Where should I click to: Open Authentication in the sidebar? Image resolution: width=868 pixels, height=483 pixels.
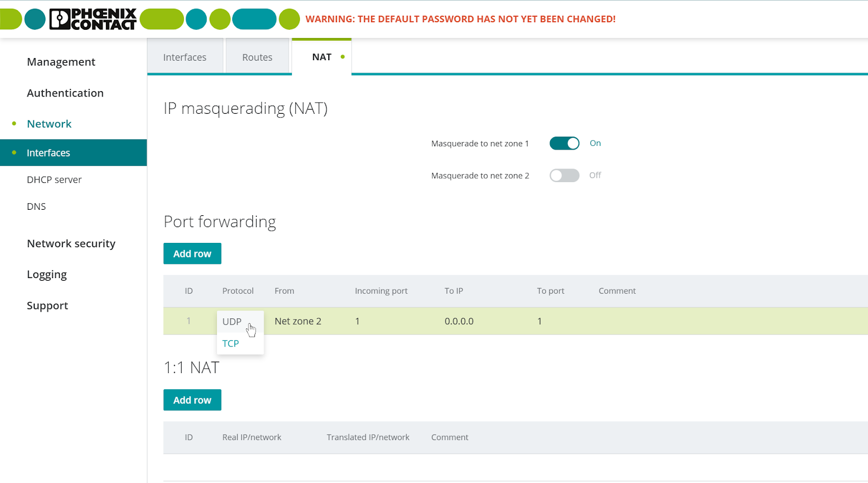(65, 93)
